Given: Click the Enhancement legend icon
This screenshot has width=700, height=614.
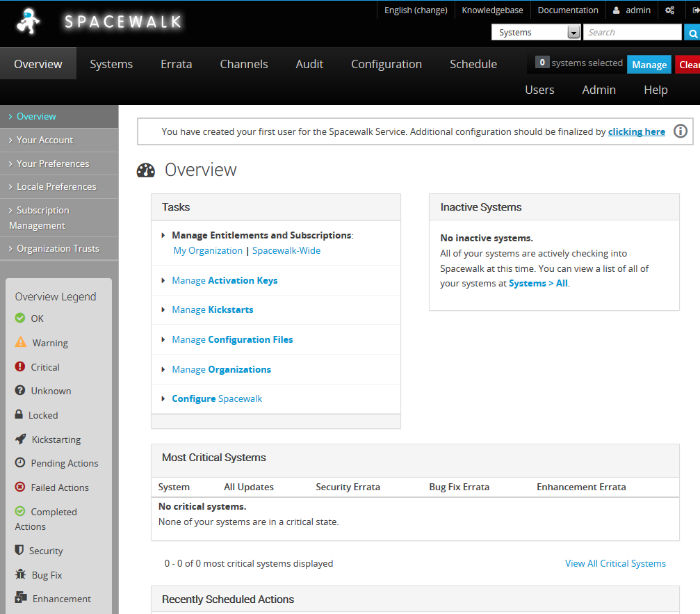Looking at the screenshot, I should (21, 597).
